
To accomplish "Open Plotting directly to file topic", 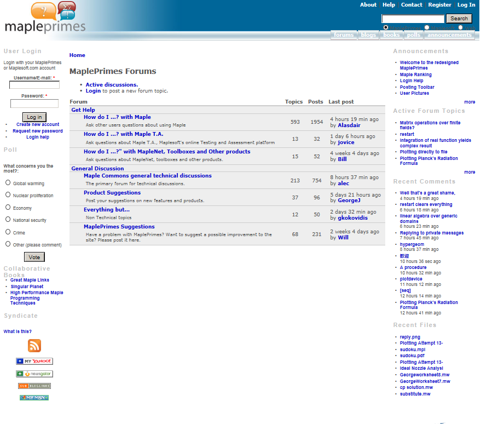I will [424, 152].
